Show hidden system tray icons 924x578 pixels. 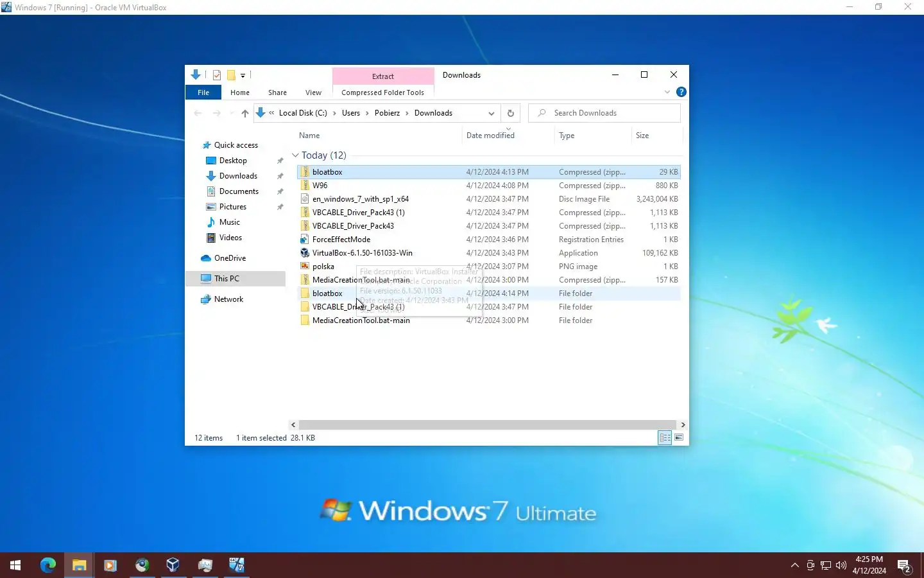pyautogui.click(x=795, y=566)
